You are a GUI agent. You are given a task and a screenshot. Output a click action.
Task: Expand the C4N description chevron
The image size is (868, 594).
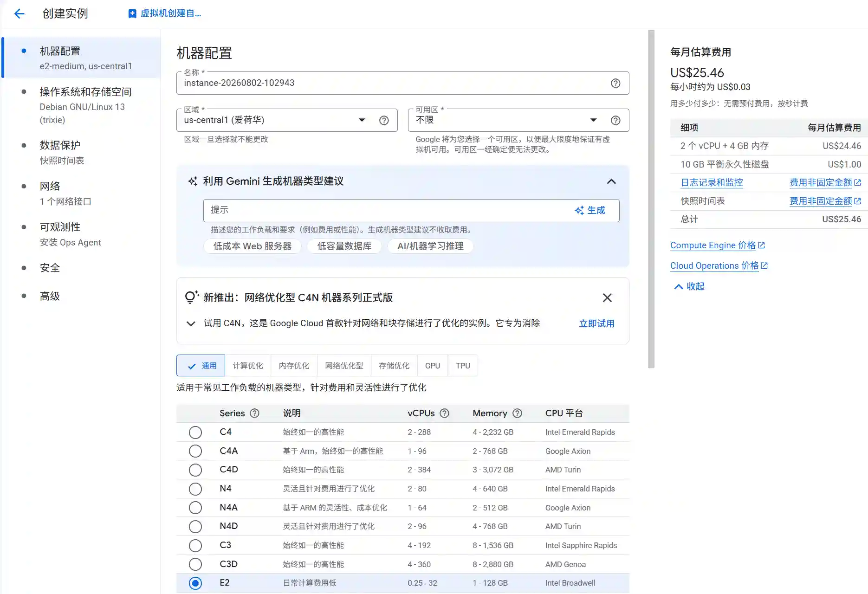(x=190, y=323)
